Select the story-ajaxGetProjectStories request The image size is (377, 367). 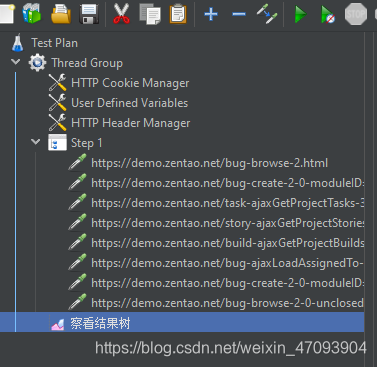[x=228, y=223]
